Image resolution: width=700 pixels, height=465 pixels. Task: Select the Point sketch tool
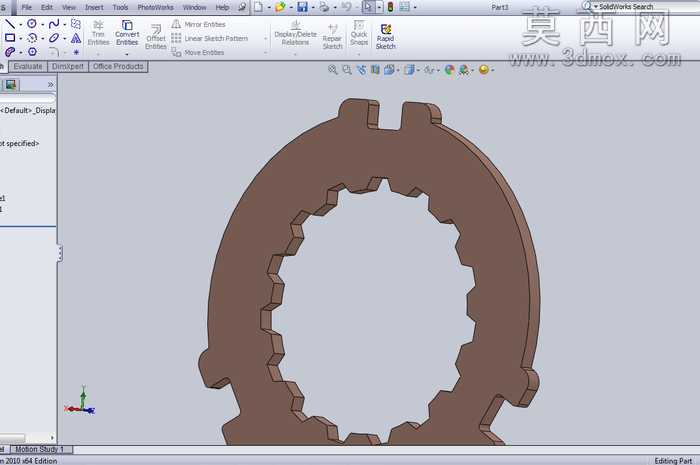pos(76,52)
